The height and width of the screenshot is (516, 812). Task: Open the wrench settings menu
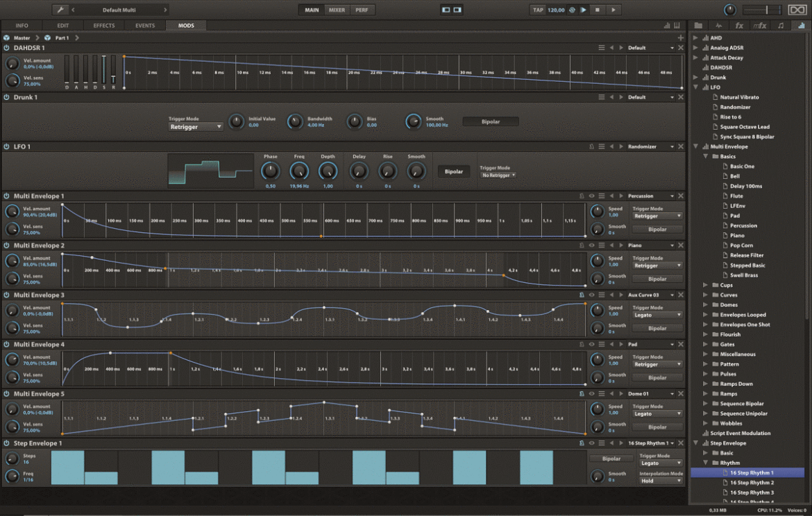tap(60, 10)
